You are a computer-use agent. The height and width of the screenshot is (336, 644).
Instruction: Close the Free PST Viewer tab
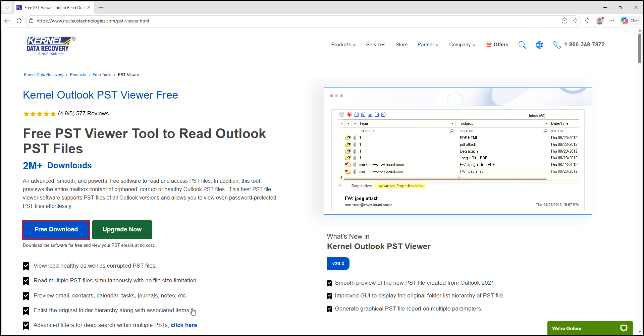[89, 7]
